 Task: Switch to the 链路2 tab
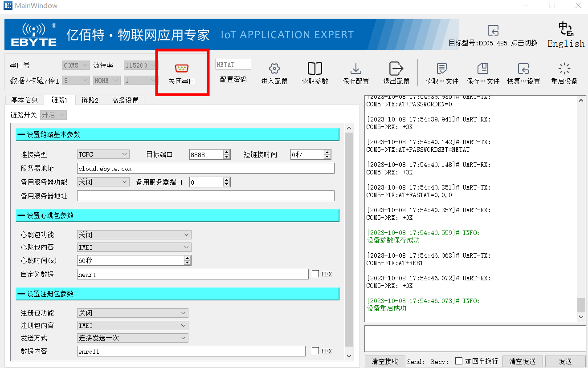90,101
